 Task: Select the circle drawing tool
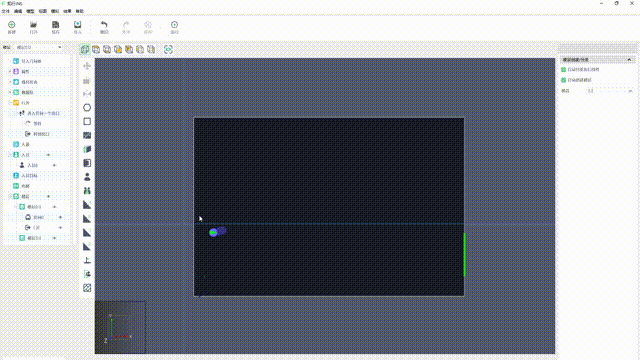tap(87, 108)
